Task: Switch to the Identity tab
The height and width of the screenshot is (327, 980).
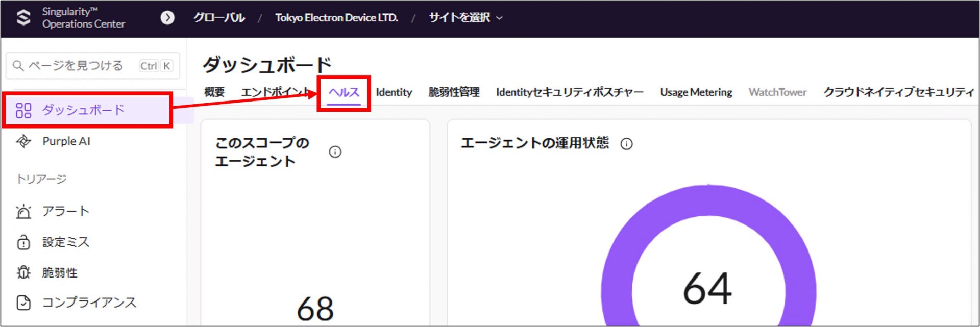Action: (394, 92)
